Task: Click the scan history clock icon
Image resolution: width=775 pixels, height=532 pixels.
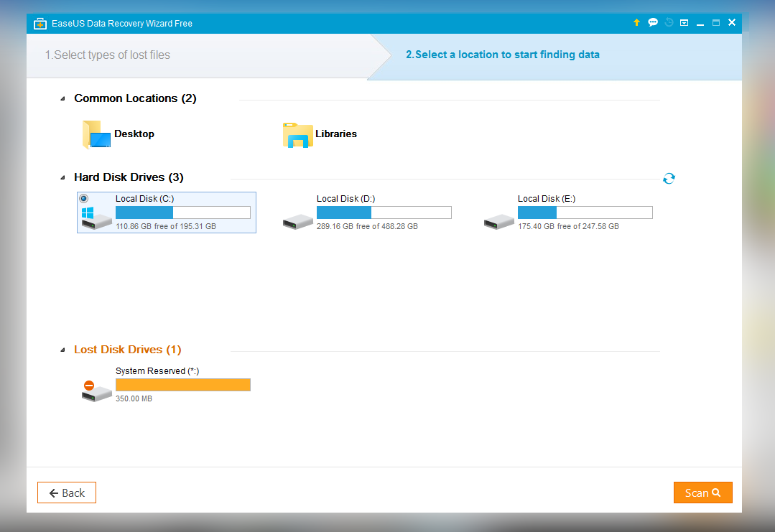Action: pyautogui.click(x=669, y=23)
